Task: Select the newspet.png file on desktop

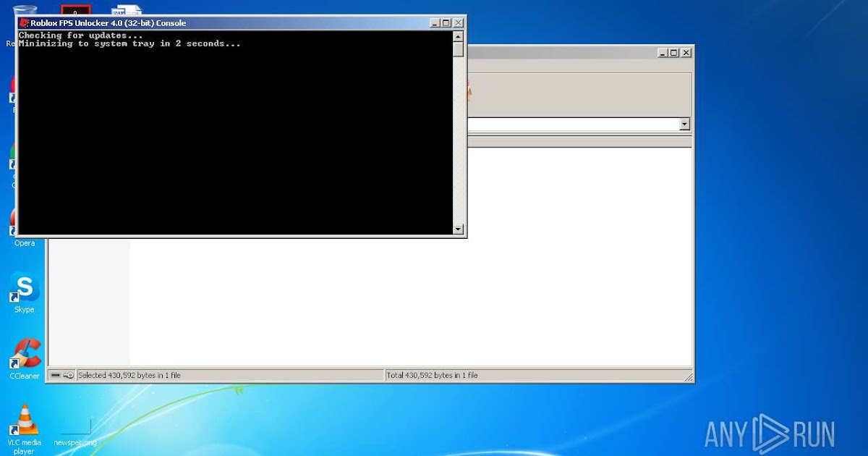Action: coord(75,431)
